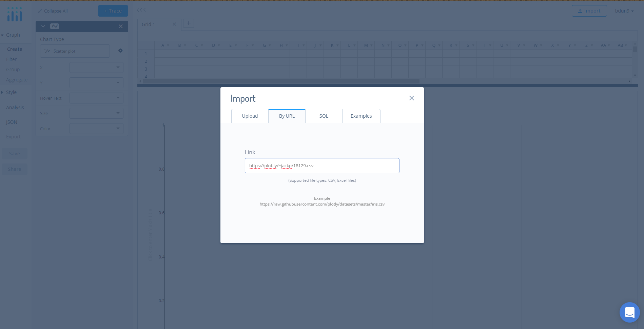Add a new grid tab
The image size is (644, 329).
point(189,23)
